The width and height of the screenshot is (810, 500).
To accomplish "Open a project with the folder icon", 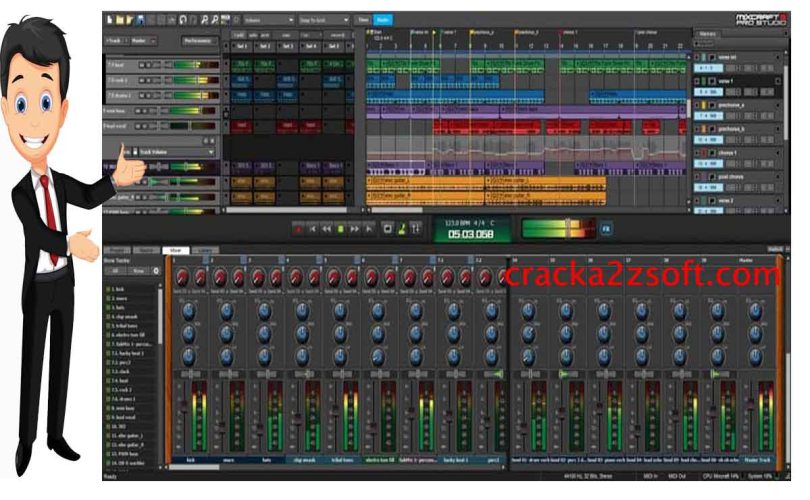I will (120, 20).
